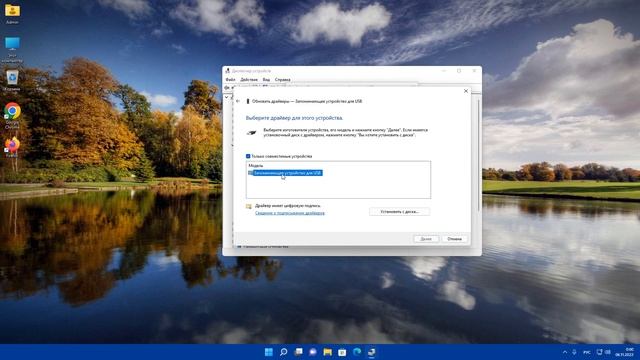Click the Device Manager title bar icon
This screenshot has width=640, height=360.
click(x=228, y=71)
